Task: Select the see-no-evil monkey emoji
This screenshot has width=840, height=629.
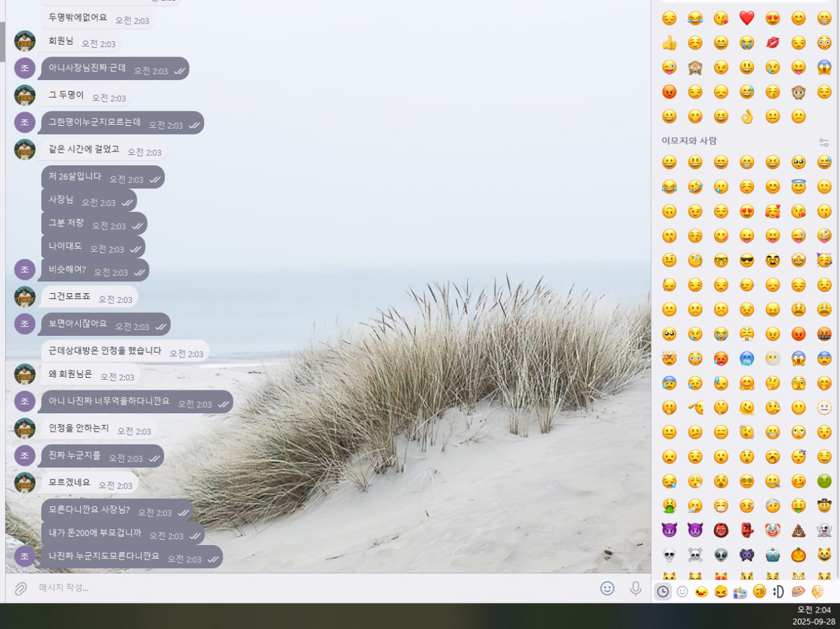Action: (695, 68)
